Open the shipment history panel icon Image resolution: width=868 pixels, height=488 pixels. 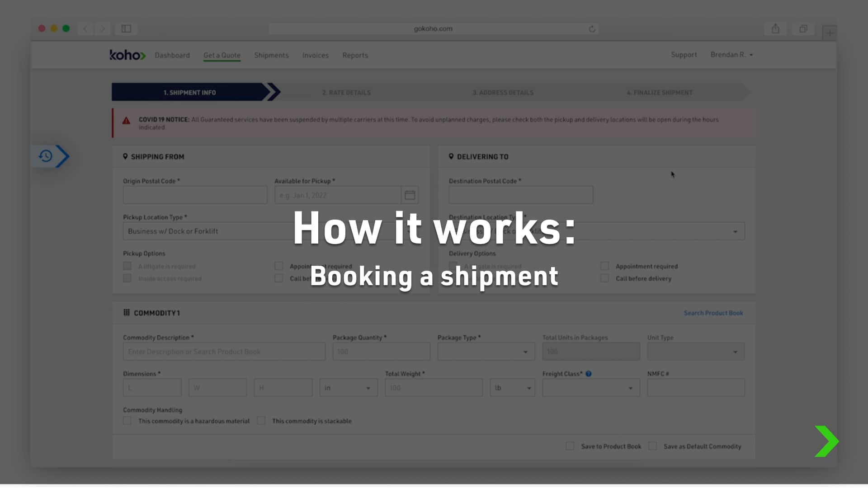[x=45, y=156]
